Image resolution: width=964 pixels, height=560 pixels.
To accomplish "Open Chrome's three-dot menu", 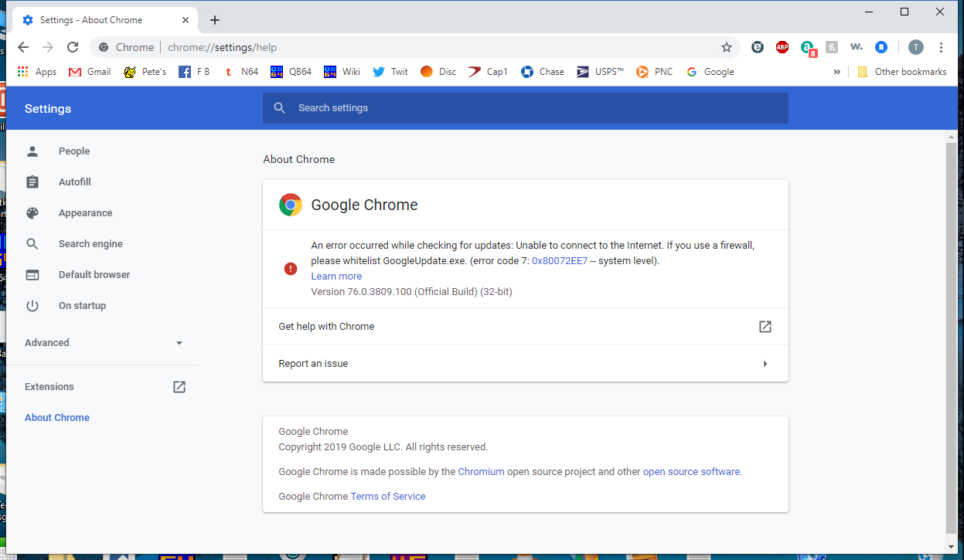I will [x=942, y=47].
